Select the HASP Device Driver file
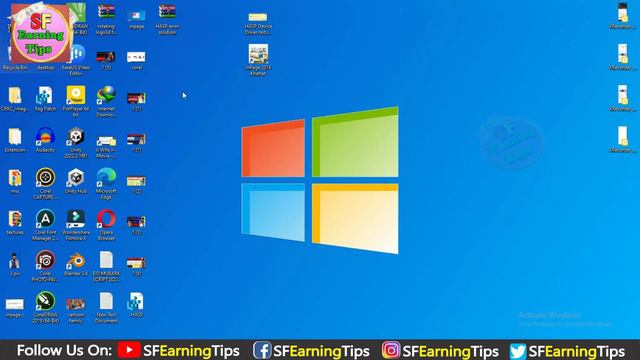640x360 pixels. coord(258,23)
